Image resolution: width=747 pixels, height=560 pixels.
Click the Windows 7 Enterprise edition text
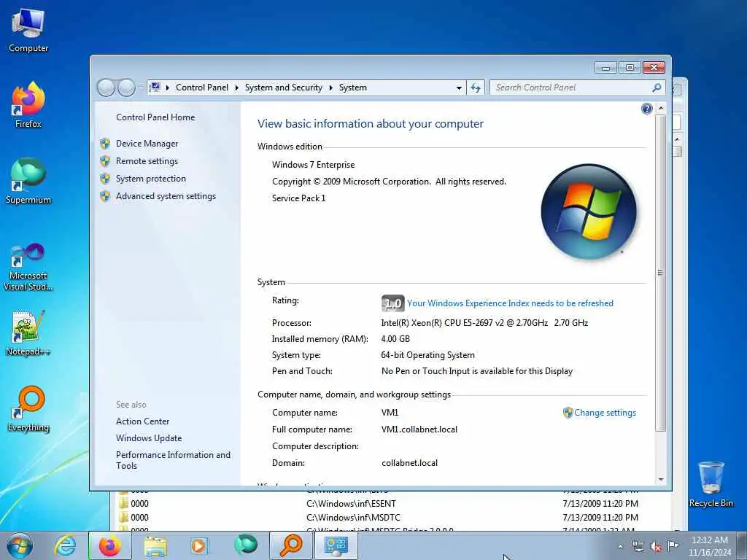point(314,165)
